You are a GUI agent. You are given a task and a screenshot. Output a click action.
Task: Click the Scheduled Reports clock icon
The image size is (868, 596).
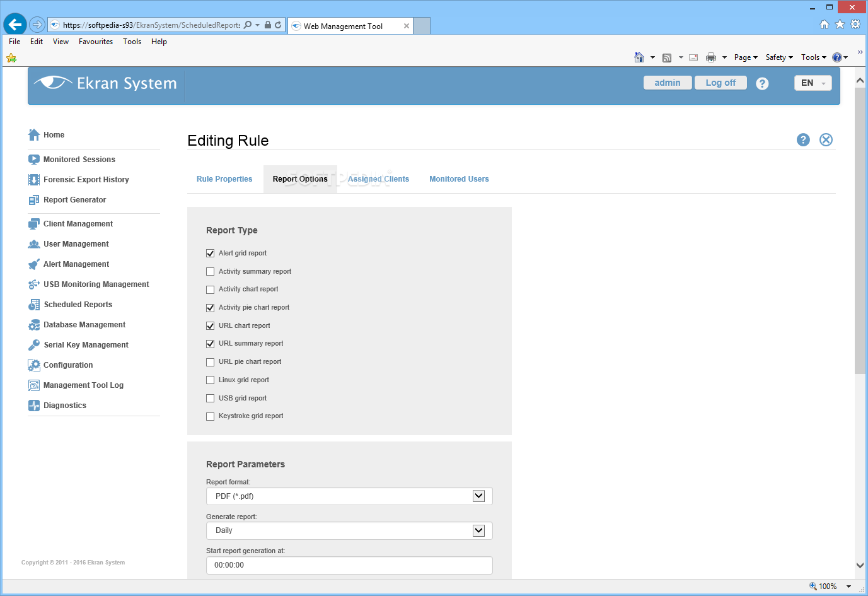[34, 305]
